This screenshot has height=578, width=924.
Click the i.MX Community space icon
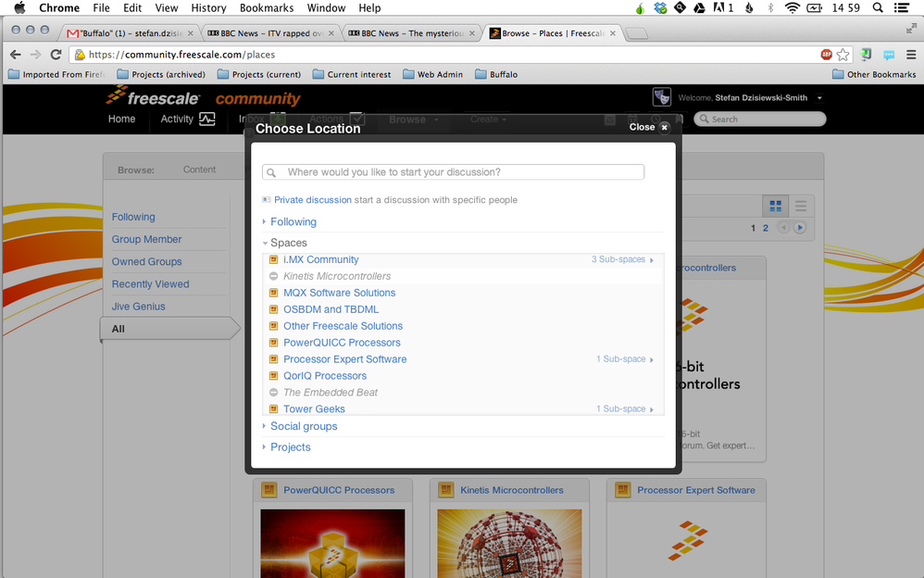pyautogui.click(x=273, y=259)
